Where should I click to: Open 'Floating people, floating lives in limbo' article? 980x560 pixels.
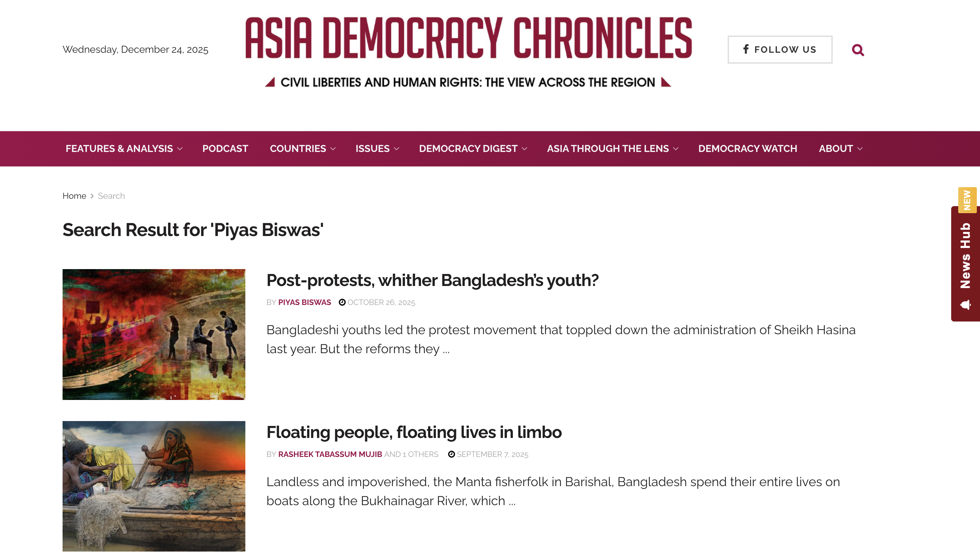414,432
